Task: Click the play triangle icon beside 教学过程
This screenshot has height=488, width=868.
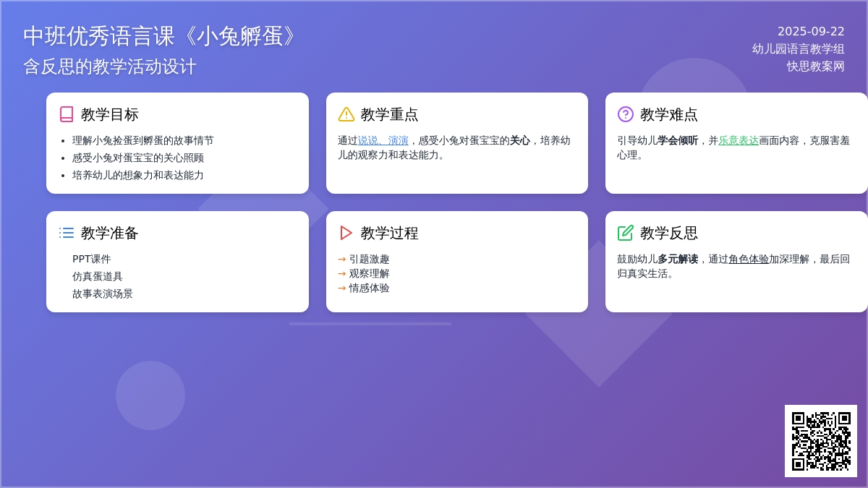Action: pos(346,233)
